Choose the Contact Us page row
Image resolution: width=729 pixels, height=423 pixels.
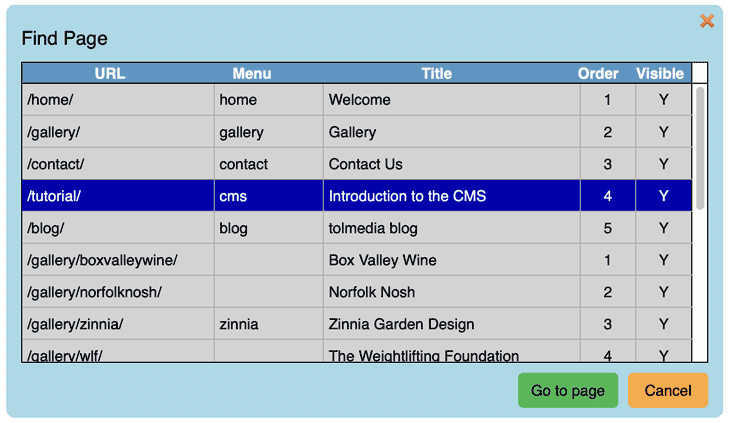366,164
